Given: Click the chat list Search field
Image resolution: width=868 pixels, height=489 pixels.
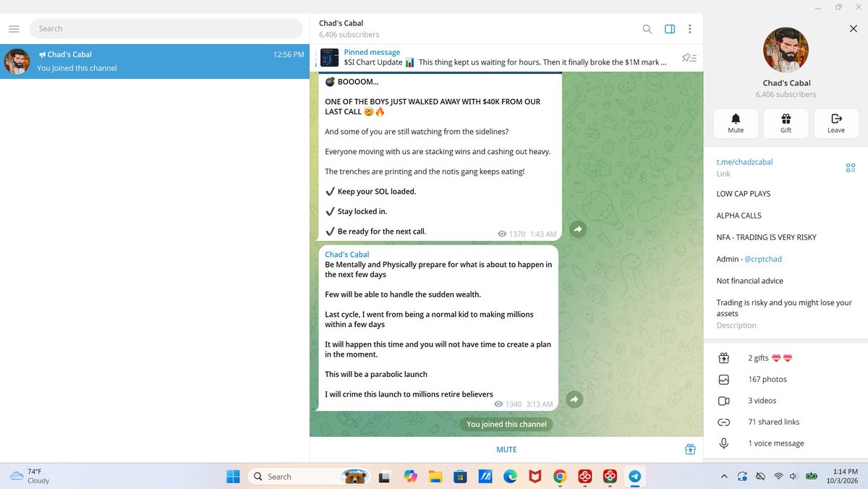Looking at the screenshot, I should [x=166, y=29].
